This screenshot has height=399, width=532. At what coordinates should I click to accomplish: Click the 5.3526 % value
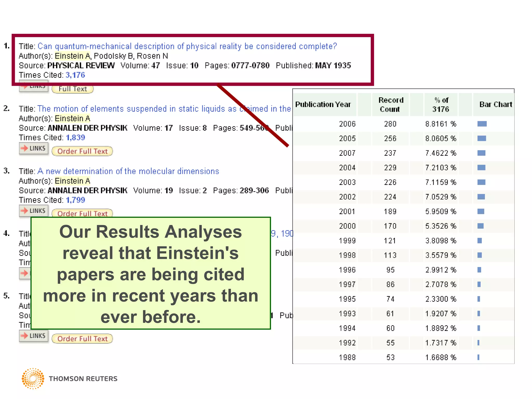pos(441,226)
